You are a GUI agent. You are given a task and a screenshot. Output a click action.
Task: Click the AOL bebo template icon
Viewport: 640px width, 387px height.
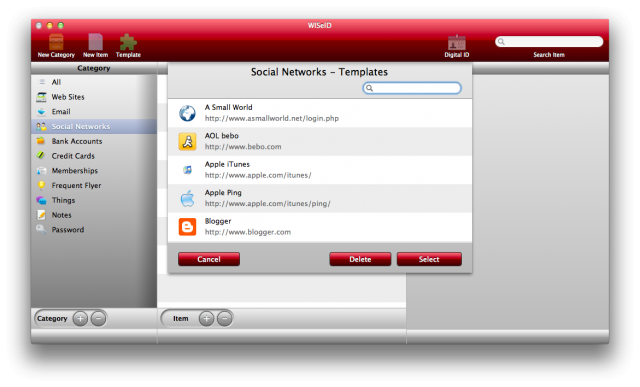(x=187, y=142)
